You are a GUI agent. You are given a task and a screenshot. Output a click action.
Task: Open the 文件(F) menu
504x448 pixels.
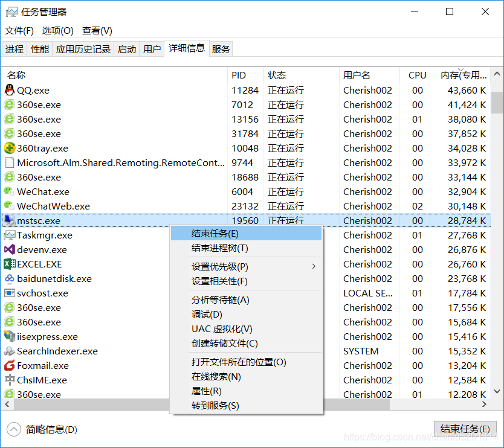click(x=19, y=31)
